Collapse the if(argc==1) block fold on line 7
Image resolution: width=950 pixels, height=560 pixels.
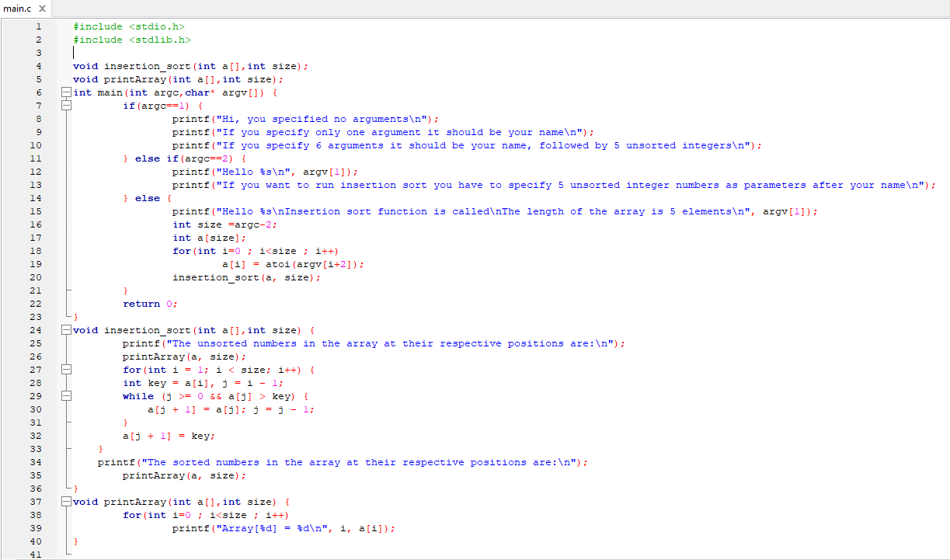tap(67, 106)
